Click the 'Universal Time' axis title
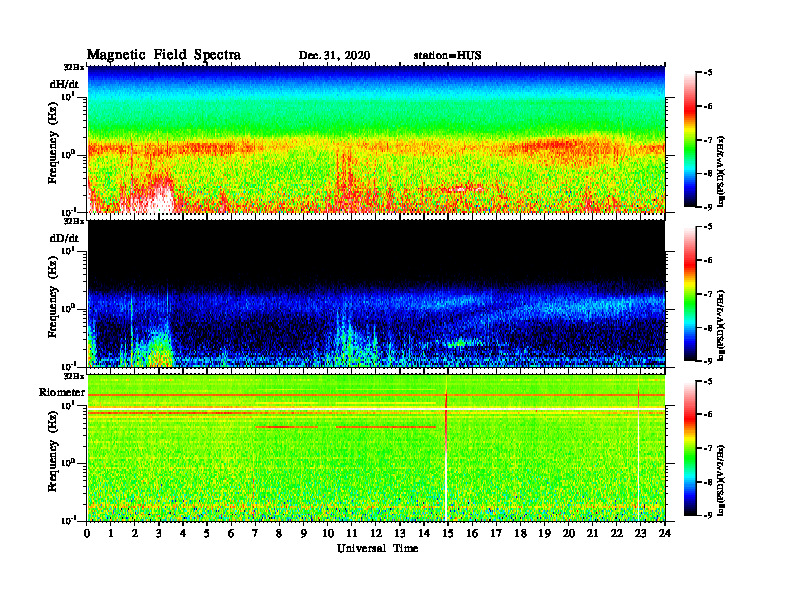 coord(377,548)
